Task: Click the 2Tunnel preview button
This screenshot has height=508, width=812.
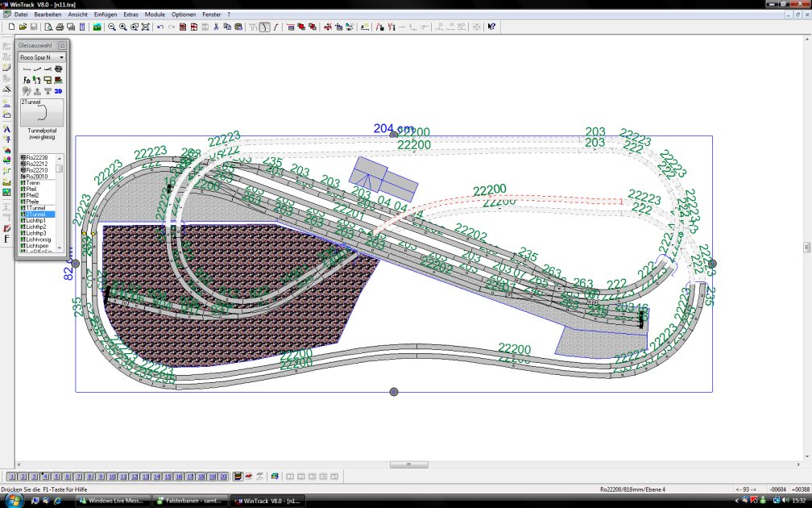Action: pyautogui.click(x=42, y=113)
